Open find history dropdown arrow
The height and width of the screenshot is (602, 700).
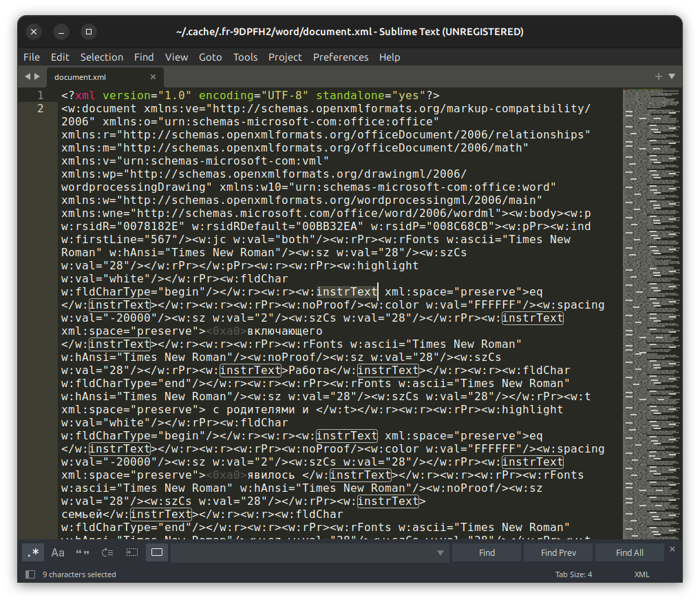pos(441,553)
